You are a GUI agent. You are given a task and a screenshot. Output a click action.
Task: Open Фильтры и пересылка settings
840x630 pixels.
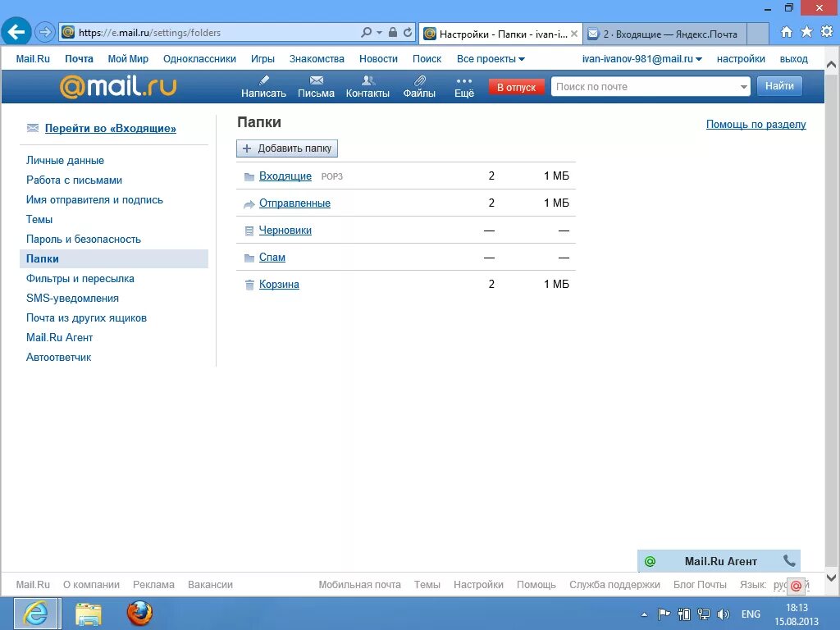pos(80,279)
